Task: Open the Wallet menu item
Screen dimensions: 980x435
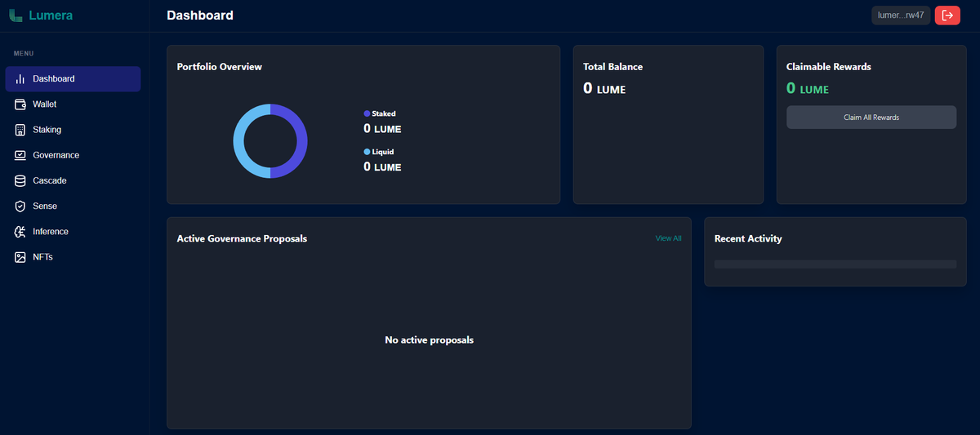Action: [73, 104]
